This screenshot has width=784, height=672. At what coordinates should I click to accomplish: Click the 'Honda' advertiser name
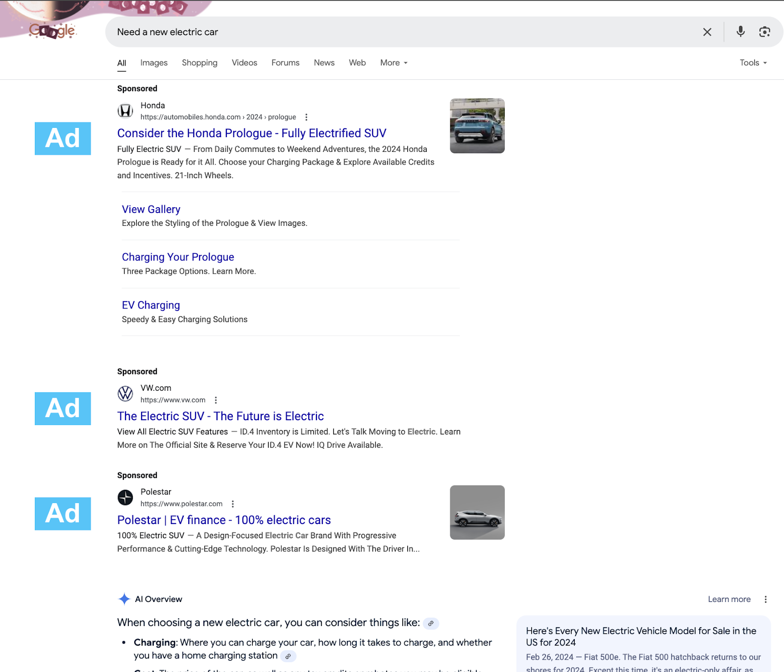152,105
